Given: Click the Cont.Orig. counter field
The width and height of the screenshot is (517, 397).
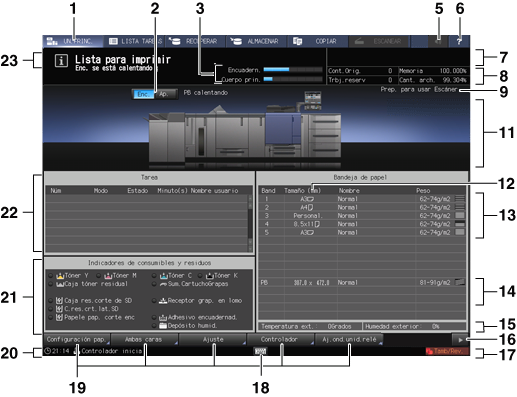Looking at the screenshot, I should 362,71.
